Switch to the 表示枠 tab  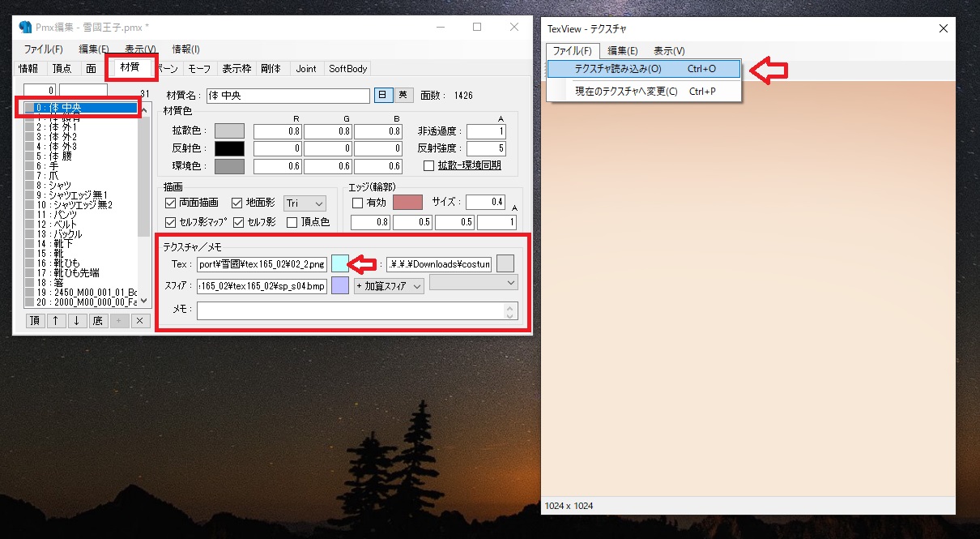click(236, 69)
